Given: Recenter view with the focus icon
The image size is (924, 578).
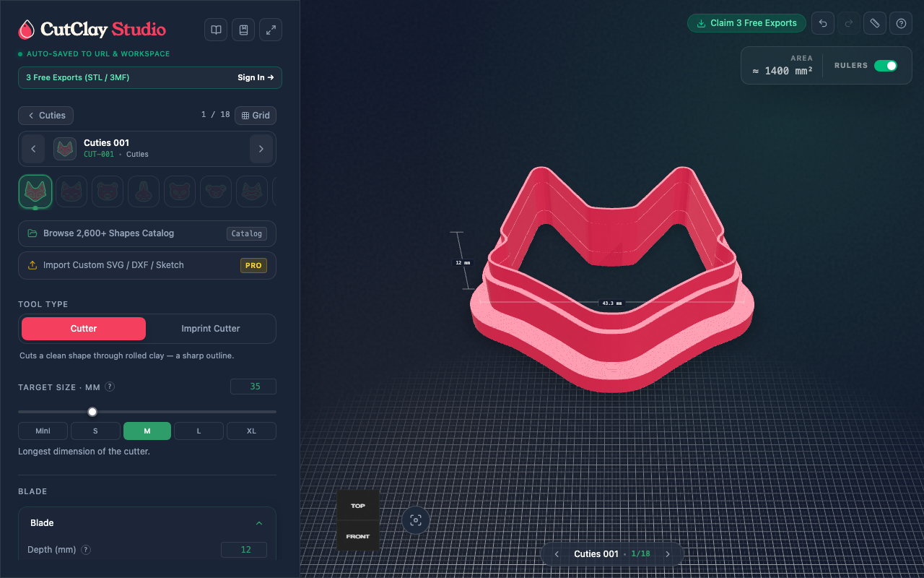Looking at the screenshot, I should coord(416,520).
